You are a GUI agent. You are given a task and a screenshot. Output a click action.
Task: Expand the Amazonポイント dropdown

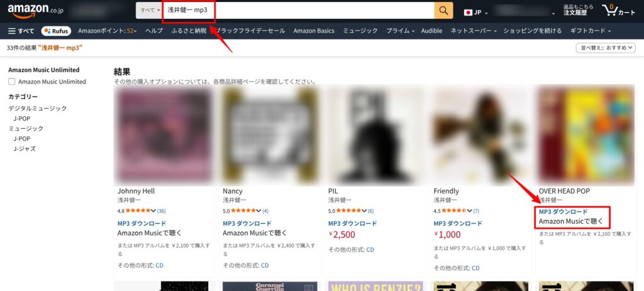pyautogui.click(x=108, y=31)
